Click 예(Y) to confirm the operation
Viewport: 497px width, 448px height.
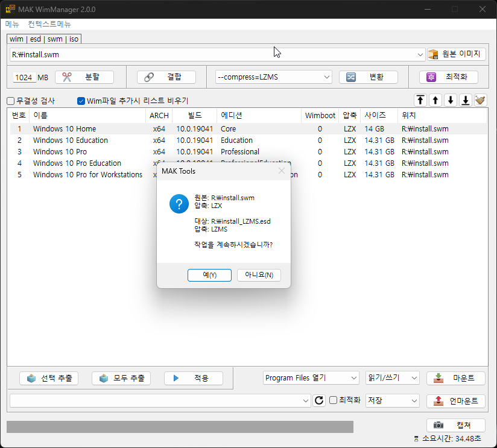coord(209,275)
